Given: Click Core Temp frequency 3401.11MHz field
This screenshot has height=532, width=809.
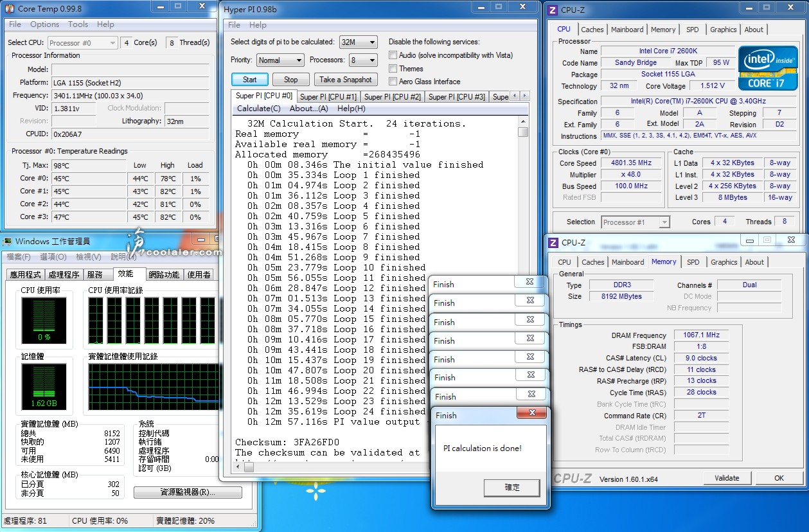Looking at the screenshot, I should pyautogui.click(x=130, y=95).
